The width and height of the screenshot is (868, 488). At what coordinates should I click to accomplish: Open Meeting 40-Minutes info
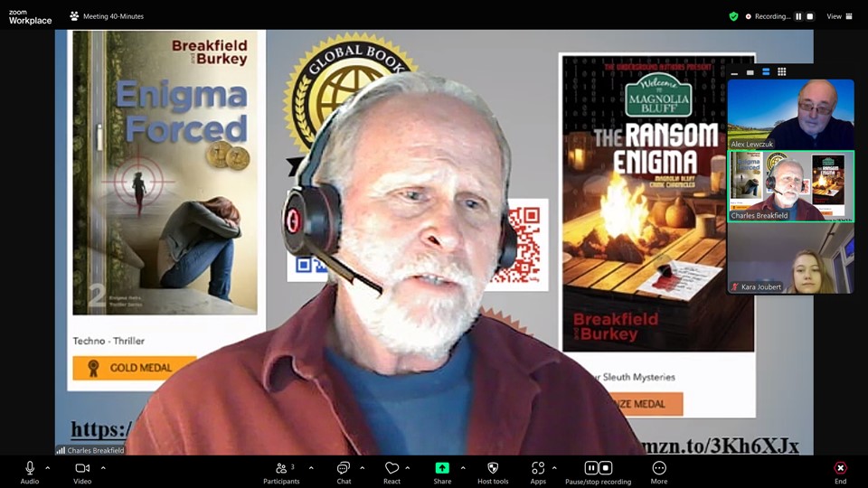107,16
